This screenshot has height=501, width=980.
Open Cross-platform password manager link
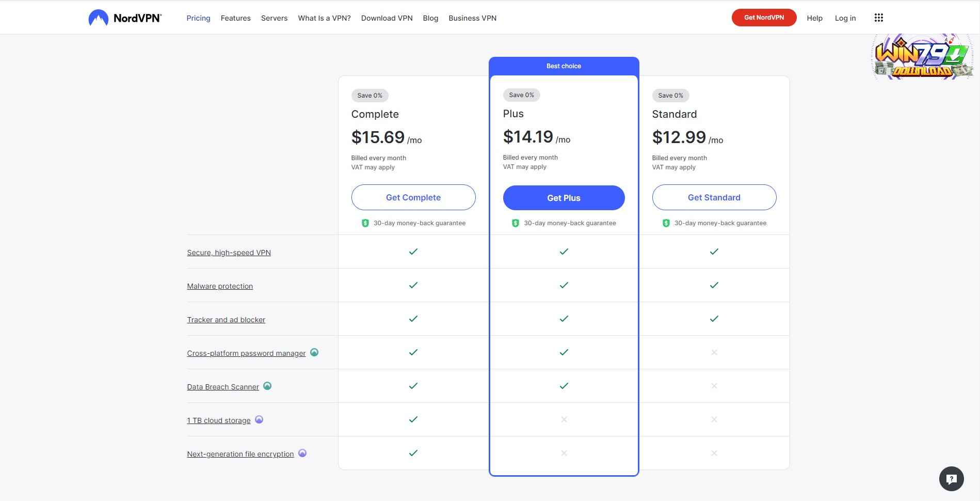pos(246,353)
